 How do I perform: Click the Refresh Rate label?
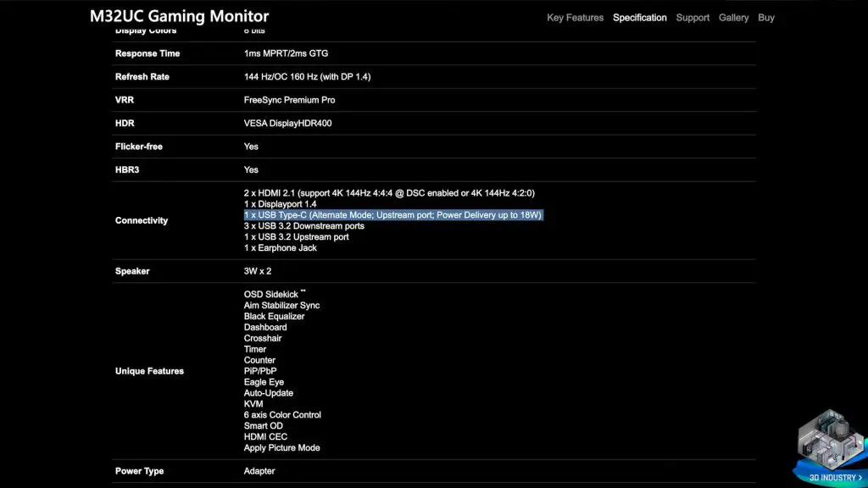pyautogui.click(x=142, y=77)
